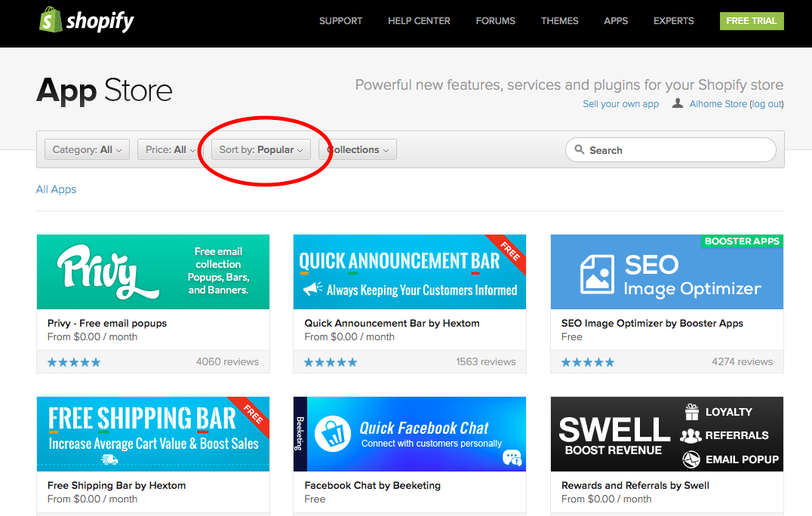
Task: Select Rewards and Referrals by Swell title
Action: [x=635, y=486]
